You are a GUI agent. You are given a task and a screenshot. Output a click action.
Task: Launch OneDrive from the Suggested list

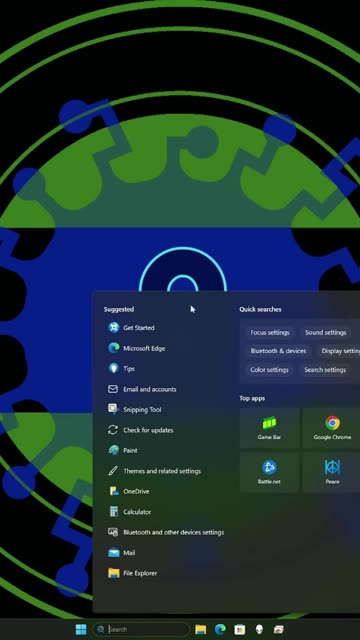[129, 491]
